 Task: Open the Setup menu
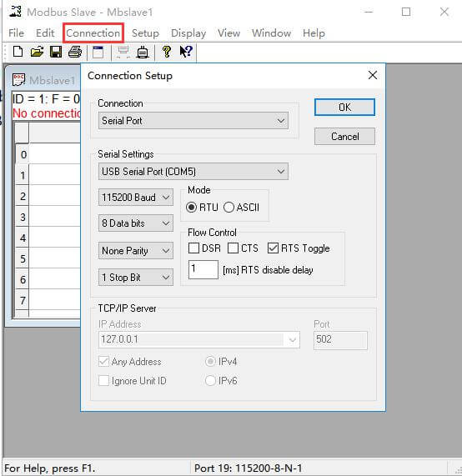click(145, 33)
